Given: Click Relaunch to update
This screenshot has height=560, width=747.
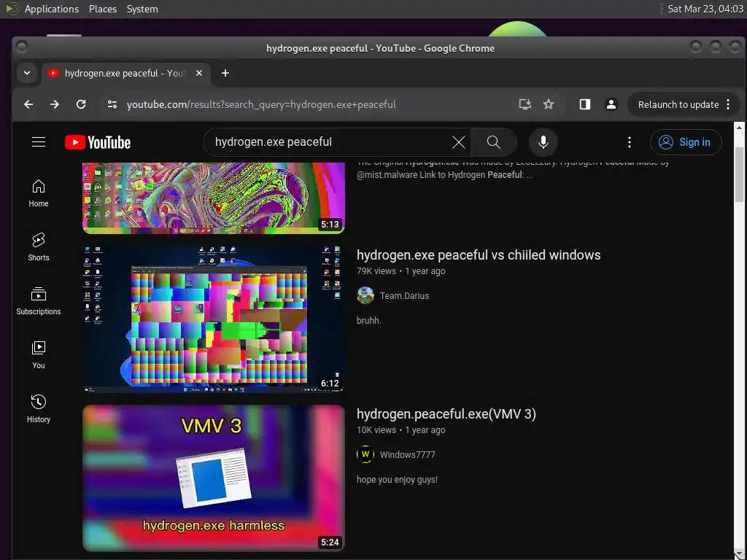Looking at the screenshot, I should (x=678, y=104).
